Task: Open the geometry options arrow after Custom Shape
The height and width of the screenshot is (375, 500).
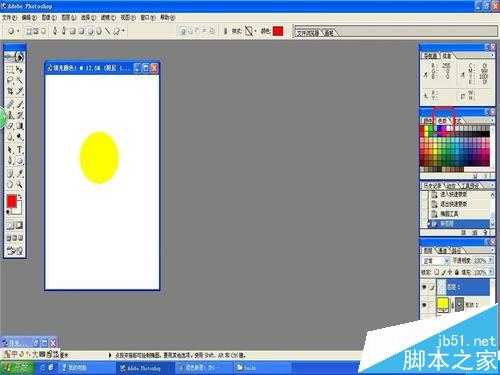Action: tap(123, 31)
